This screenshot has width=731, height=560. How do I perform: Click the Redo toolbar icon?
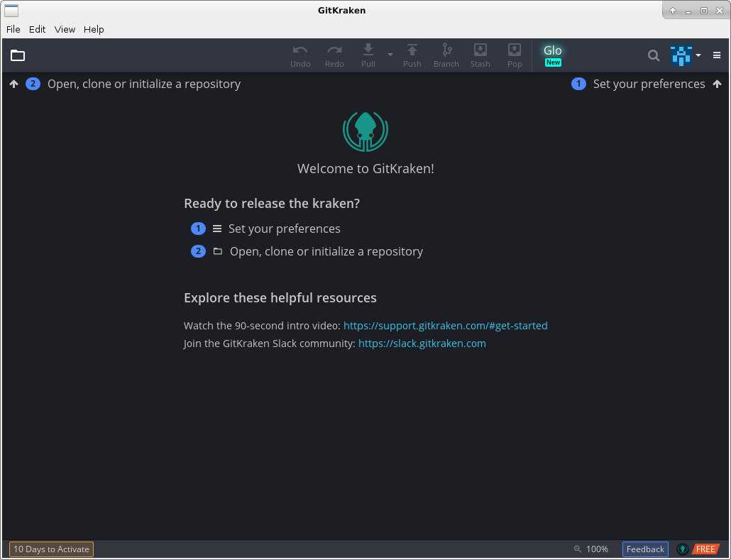pos(334,56)
